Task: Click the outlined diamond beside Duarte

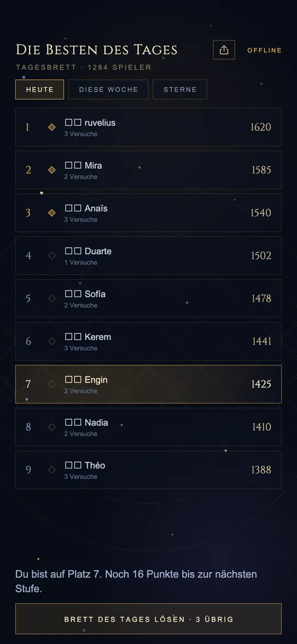Action: (x=52, y=255)
